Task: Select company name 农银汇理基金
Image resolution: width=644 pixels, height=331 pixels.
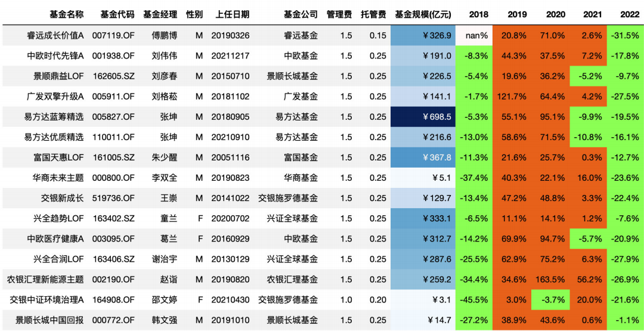Action: click(x=292, y=279)
